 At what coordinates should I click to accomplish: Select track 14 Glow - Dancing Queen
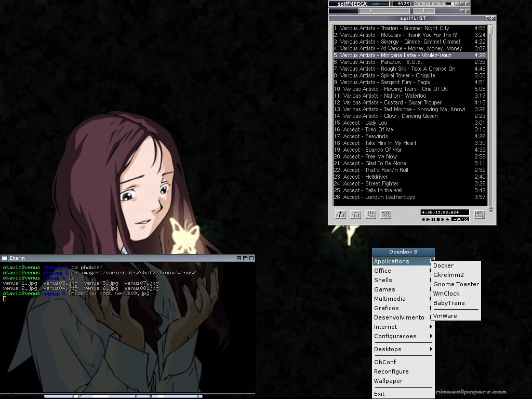click(410, 116)
